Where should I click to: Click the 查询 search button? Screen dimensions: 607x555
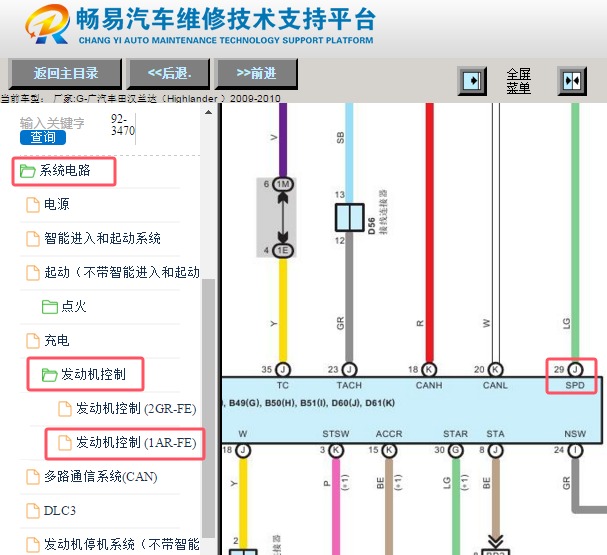[x=43, y=137]
